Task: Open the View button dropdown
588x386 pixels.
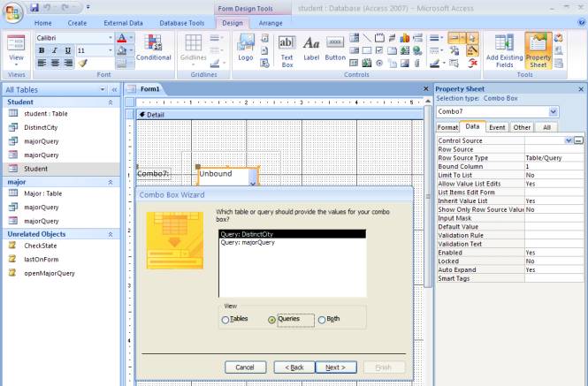Action: pos(16,64)
